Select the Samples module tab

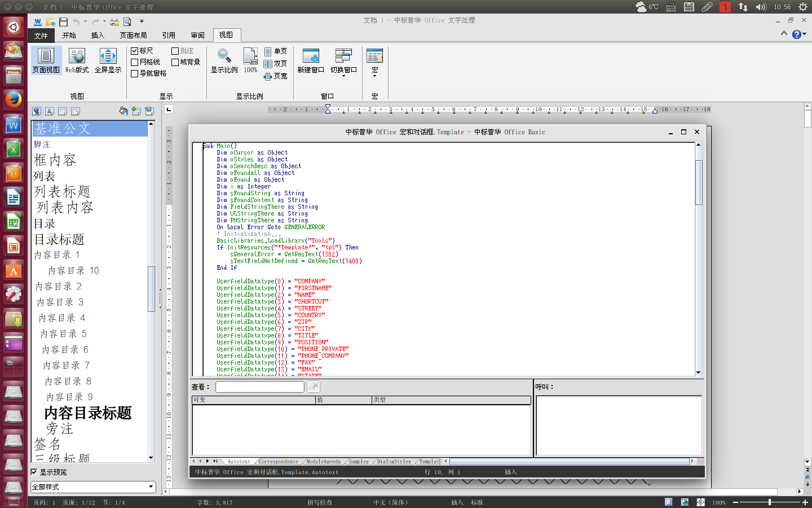click(359, 462)
